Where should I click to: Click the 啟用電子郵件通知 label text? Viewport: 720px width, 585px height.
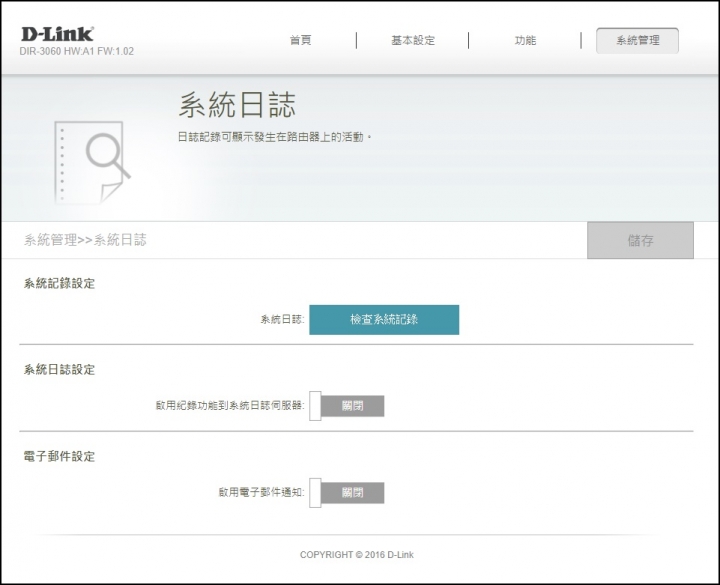[261, 492]
